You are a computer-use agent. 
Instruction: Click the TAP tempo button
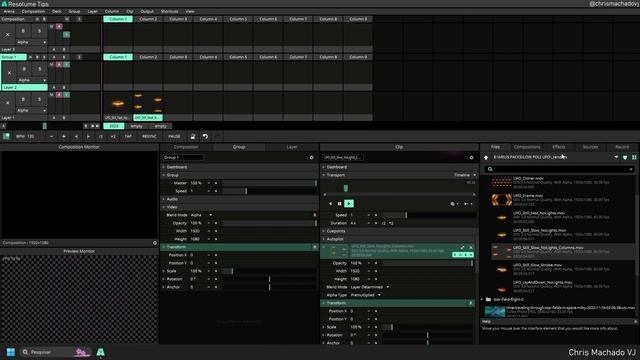(x=128, y=136)
